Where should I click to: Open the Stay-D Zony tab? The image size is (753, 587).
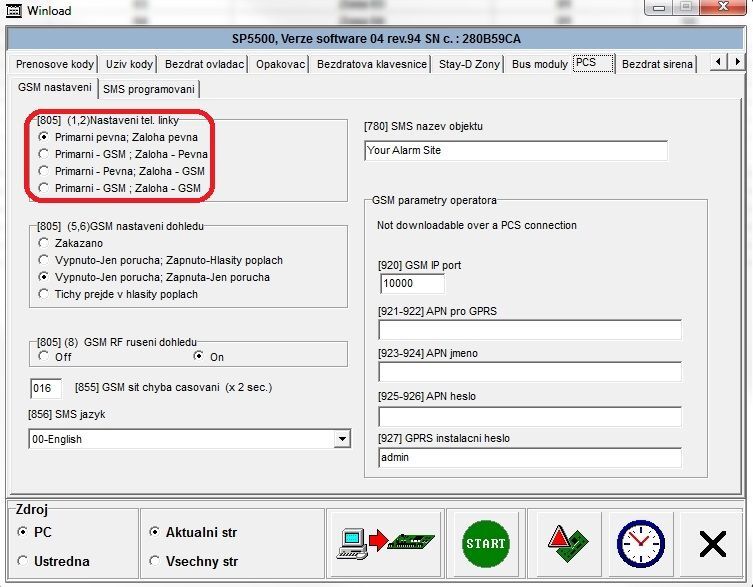pyautogui.click(x=469, y=64)
